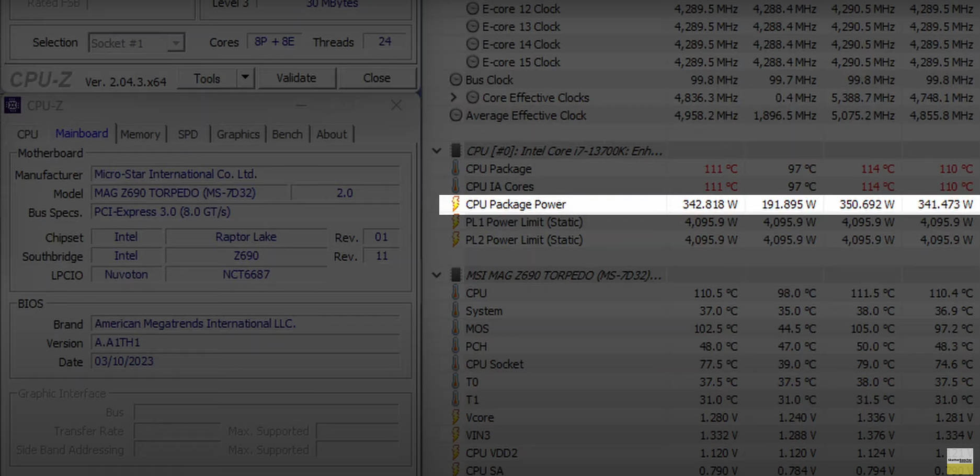Click the Vcore voltage lightning icon
Screen dimensions: 980x476
click(x=455, y=417)
